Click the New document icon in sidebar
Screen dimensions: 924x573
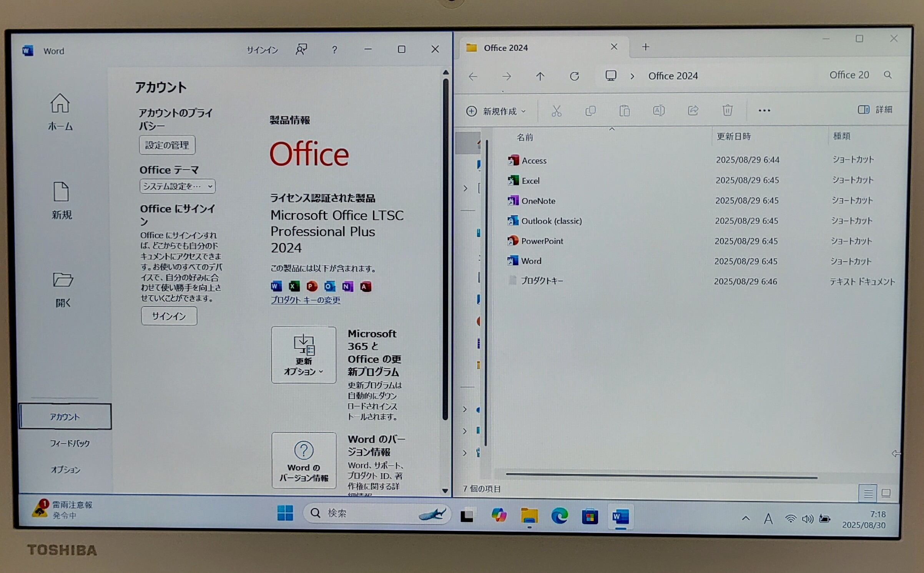coord(61,192)
